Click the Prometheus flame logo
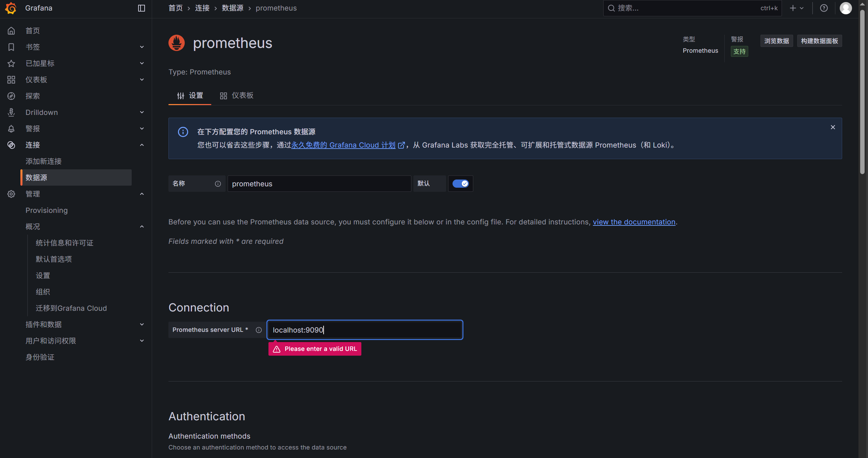This screenshot has height=458, width=868. click(177, 43)
